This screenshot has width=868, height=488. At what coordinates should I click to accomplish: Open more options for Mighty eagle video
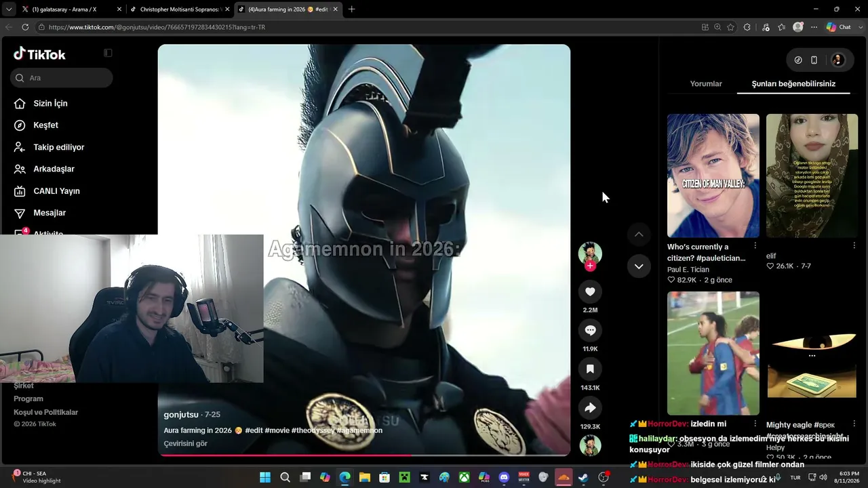pos(854,424)
